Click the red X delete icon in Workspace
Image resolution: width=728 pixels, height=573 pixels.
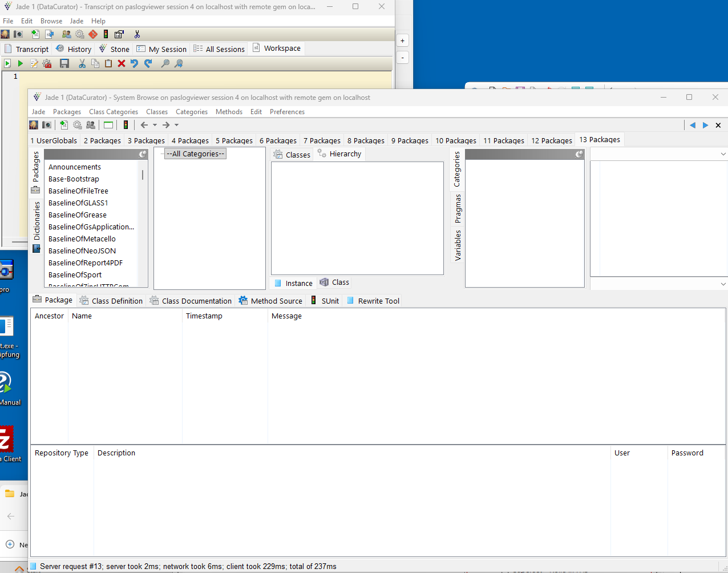click(x=122, y=63)
